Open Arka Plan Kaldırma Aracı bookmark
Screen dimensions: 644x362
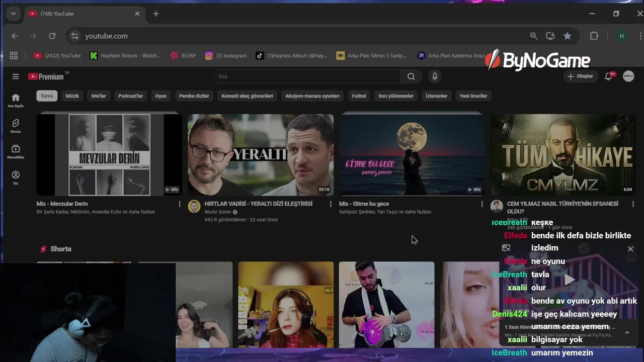pyautogui.click(x=451, y=56)
